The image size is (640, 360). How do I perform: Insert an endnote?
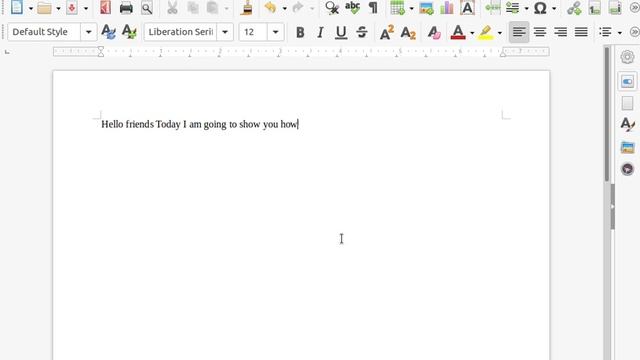point(615,8)
